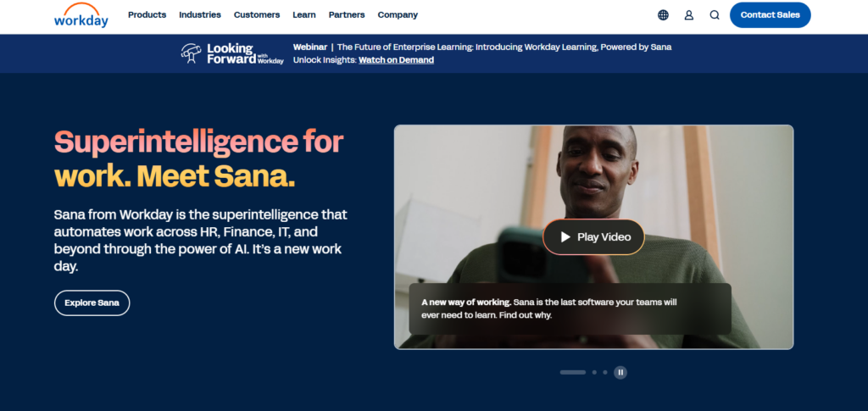Select the first carousel slide indicator

pyautogui.click(x=572, y=372)
